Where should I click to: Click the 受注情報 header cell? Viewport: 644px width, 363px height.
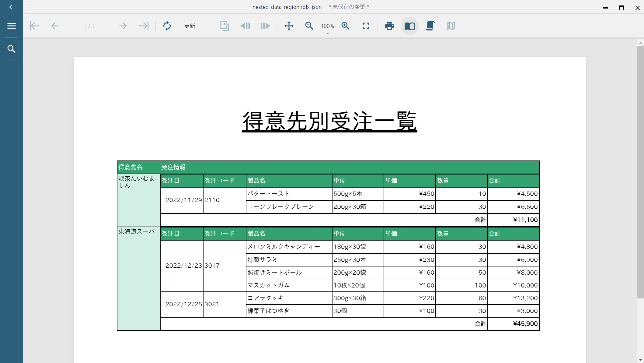point(350,167)
